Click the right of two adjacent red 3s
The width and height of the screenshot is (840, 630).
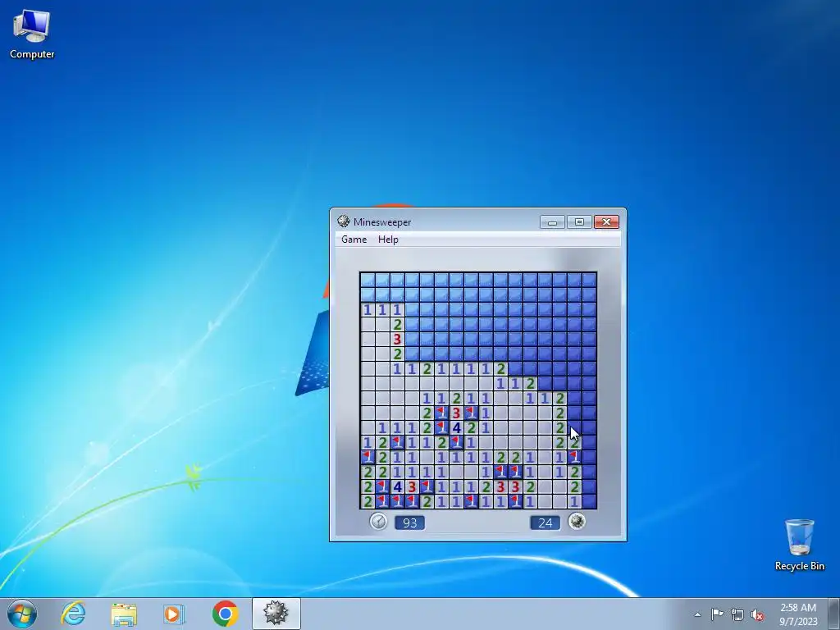[x=515, y=486]
